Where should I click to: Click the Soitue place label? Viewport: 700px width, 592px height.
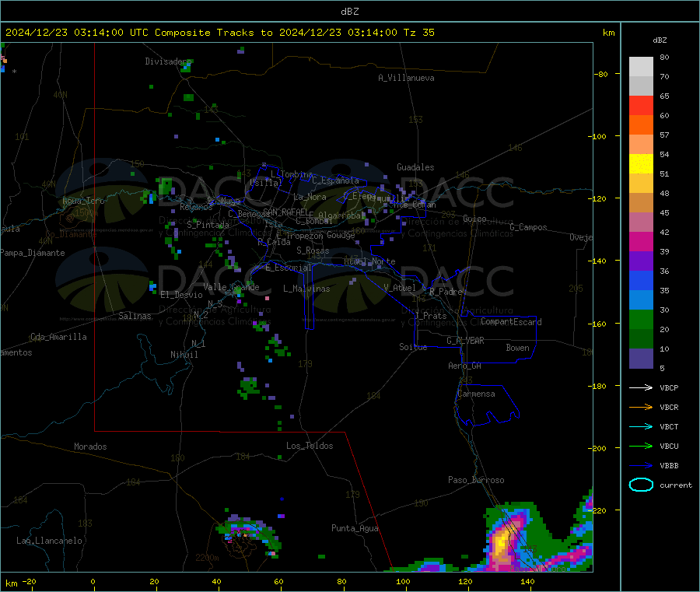click(413, 347)
